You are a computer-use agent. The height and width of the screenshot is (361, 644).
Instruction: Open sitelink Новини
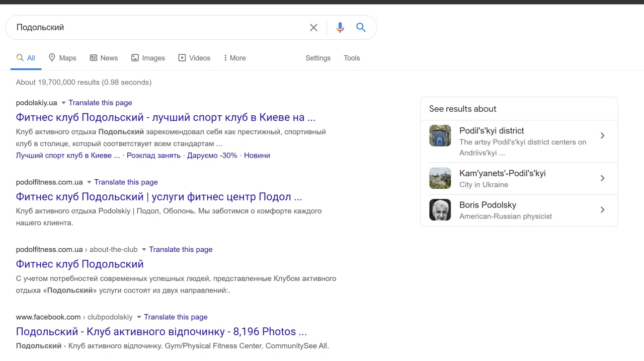point(257,156)
